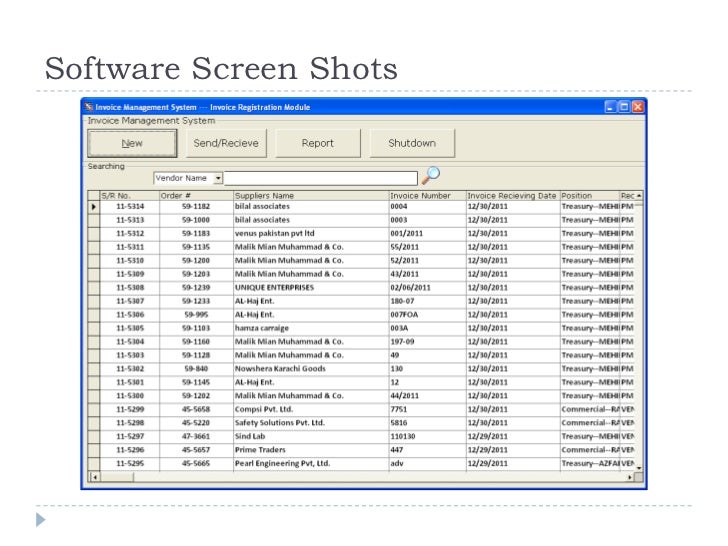Select invoice number 55/2011

(x=427, y=247)
